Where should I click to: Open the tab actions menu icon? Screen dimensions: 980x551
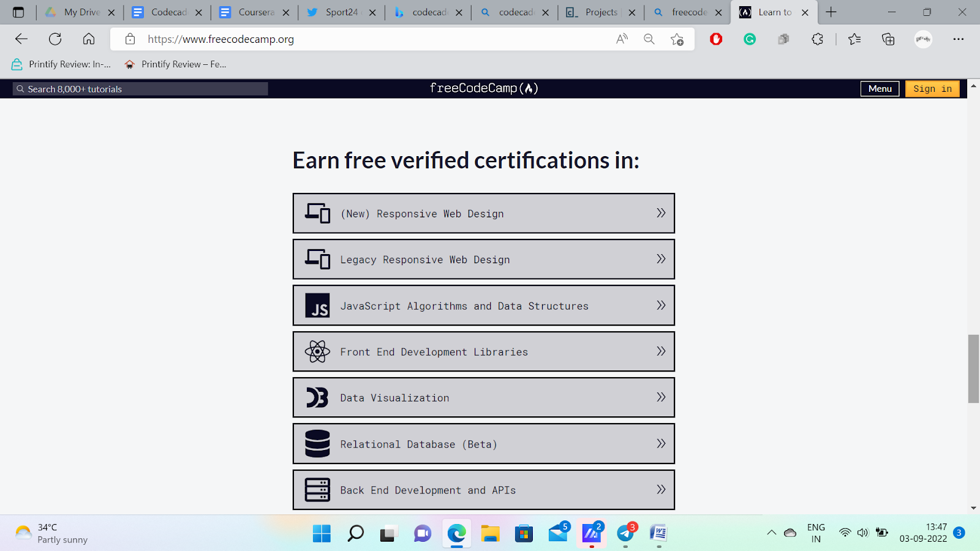[18, 12]
